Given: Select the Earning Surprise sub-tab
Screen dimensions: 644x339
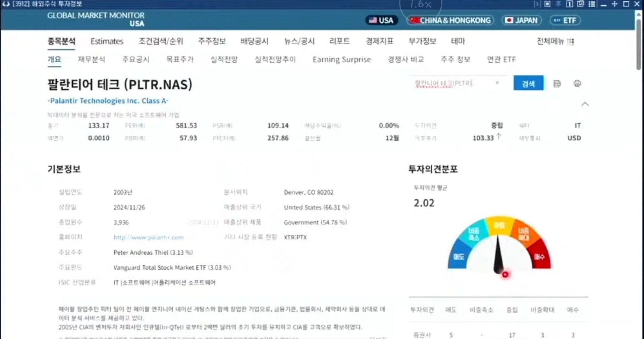Looking at the screenshot, I should click(342, 59).
